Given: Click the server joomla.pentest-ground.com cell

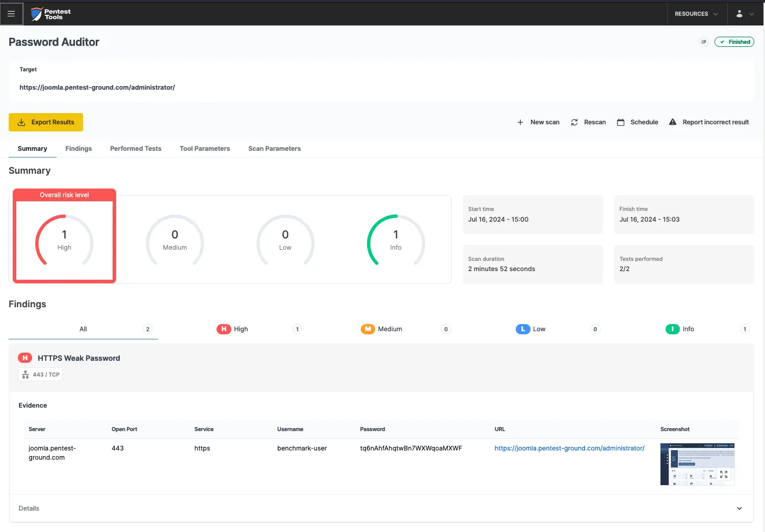Looking at the screenshot, I should tap(52, 453).
